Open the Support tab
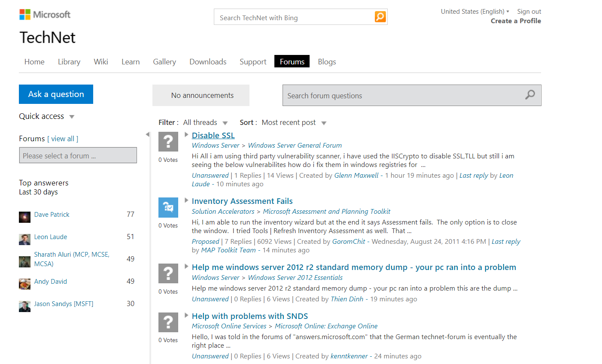Screen dimensions: 602x364 (x=253, y=62)
